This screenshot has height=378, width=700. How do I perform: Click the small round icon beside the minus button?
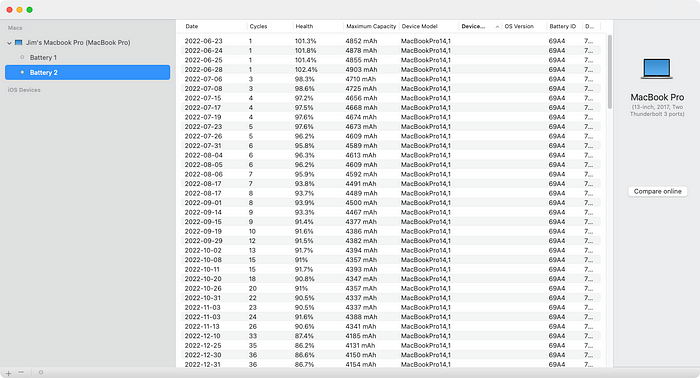click(x=41, y=373)
